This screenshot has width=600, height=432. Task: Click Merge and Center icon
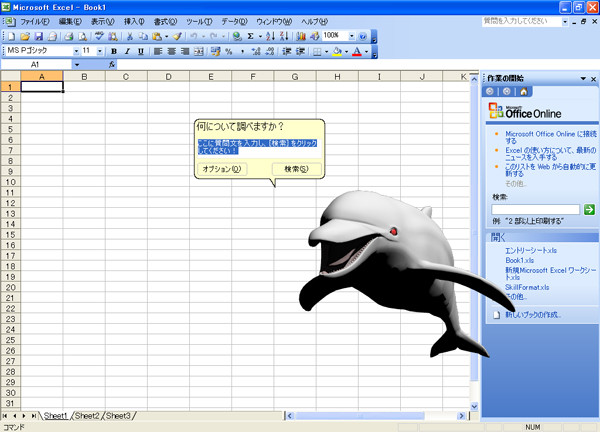(199, 51)
